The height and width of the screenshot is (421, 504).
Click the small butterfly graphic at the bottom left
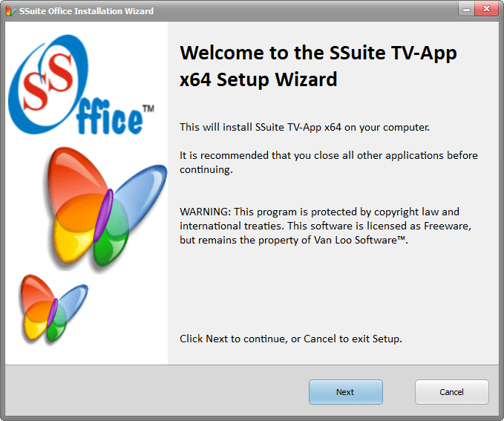53,309
